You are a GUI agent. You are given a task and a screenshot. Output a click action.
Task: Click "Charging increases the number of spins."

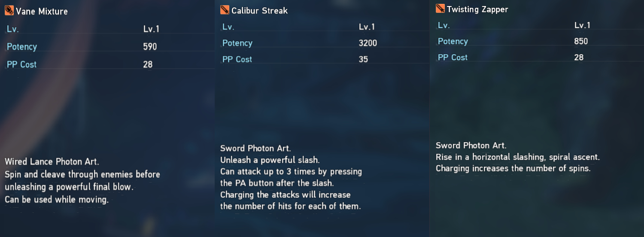pyautogui.click(x=513, y=169)
